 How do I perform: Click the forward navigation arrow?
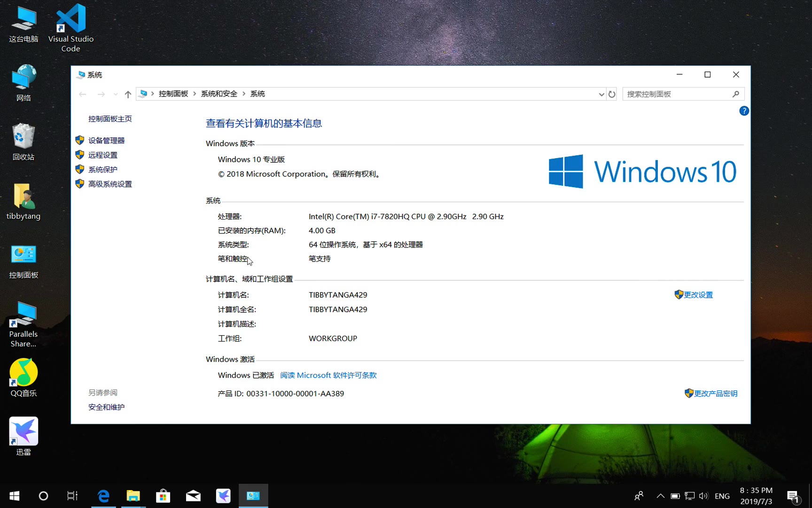pos(101,94)
